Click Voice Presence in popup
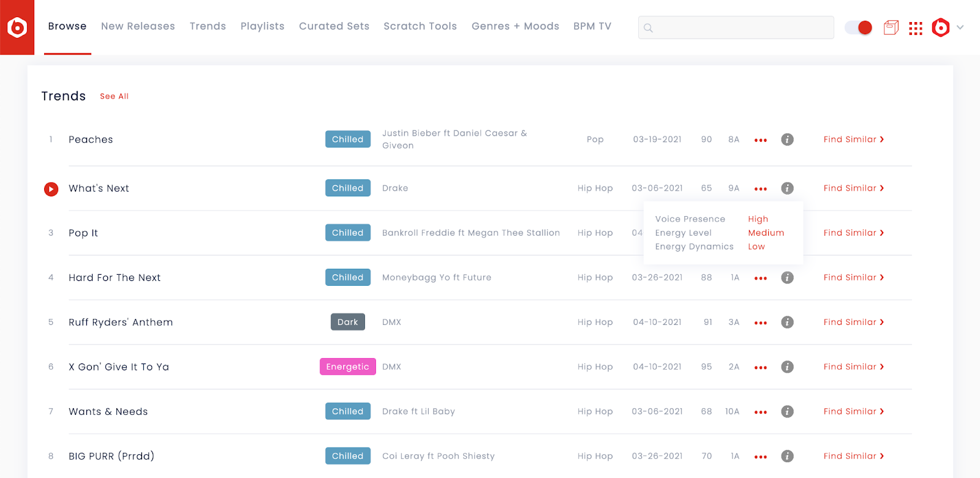 (x=690, y=219)
